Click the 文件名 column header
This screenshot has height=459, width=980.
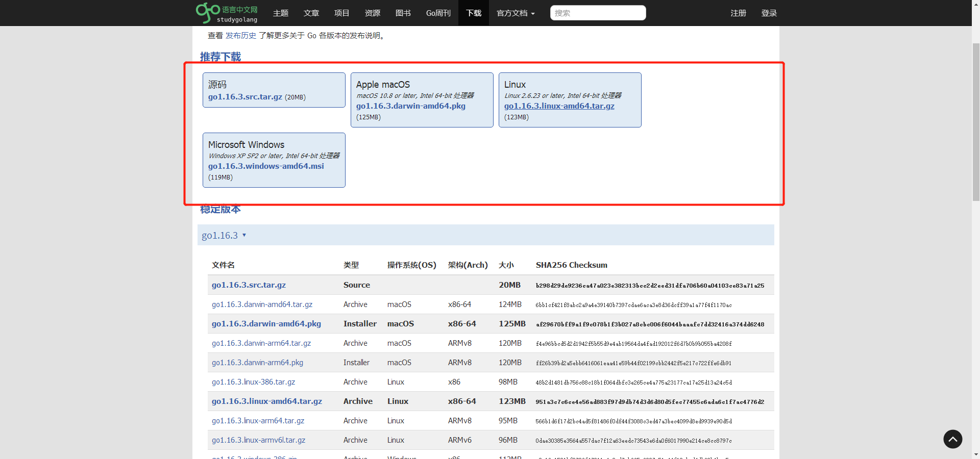pos(223,265)
